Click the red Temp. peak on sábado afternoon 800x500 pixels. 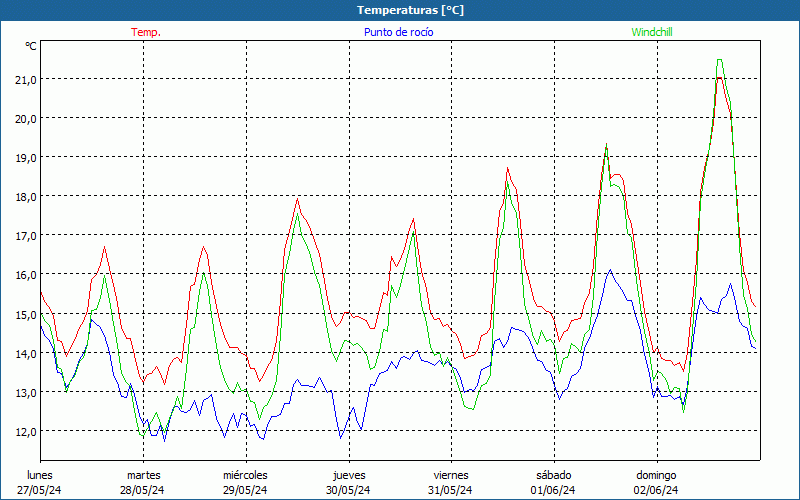606,145
